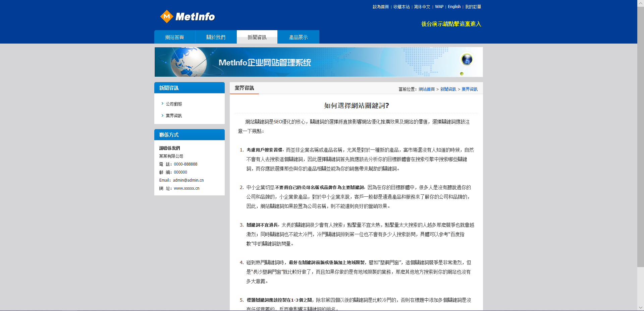Click 新聞資訊 in the breadcrumb trail
Viewport: 644px width, 311px height.
tap(448, 89)
